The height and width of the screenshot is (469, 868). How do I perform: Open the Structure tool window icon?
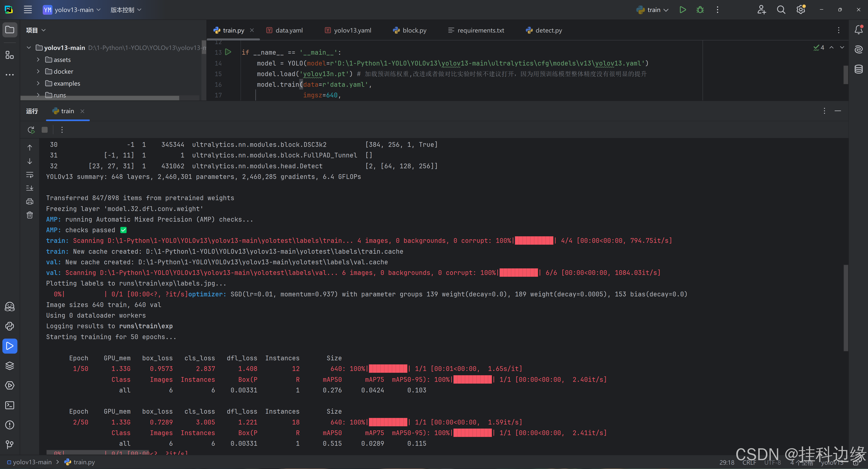[10, 55]
